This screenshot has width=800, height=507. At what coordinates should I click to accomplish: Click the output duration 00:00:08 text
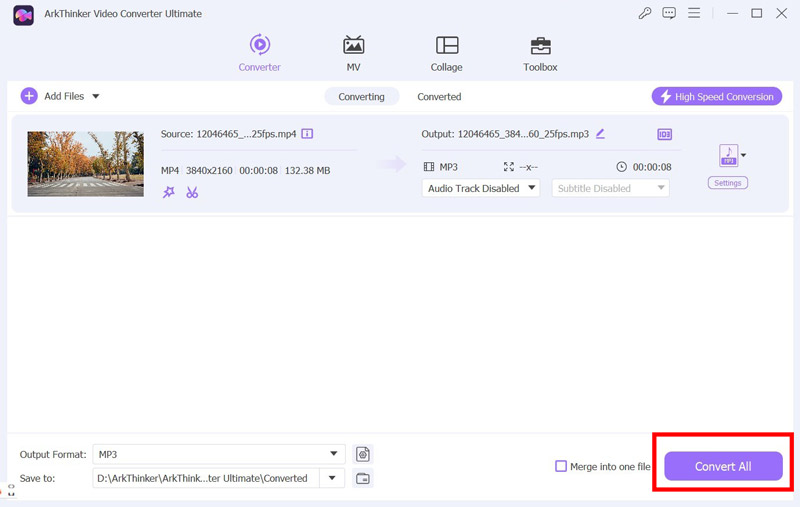[x=652, y=167]
